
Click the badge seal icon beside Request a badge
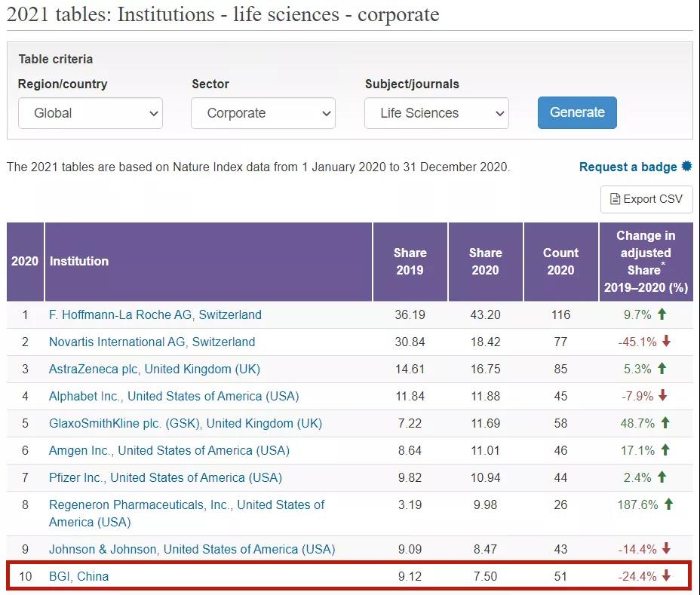686,167
